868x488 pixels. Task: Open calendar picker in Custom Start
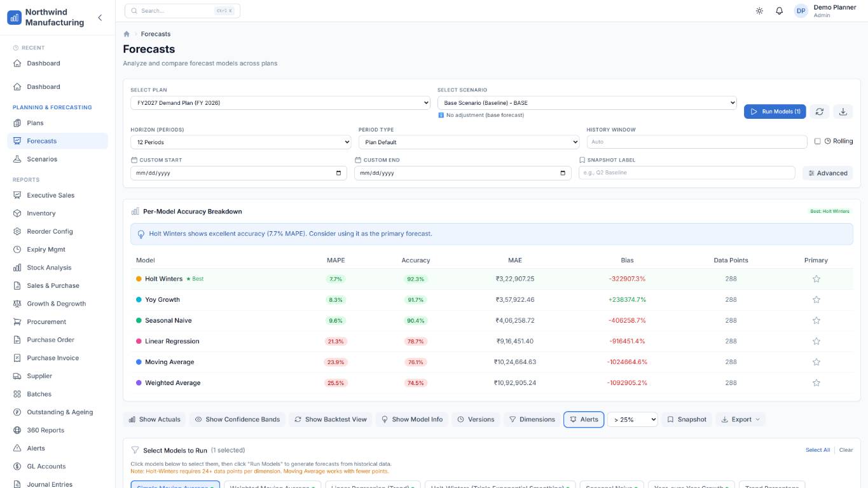pos(338,173)
